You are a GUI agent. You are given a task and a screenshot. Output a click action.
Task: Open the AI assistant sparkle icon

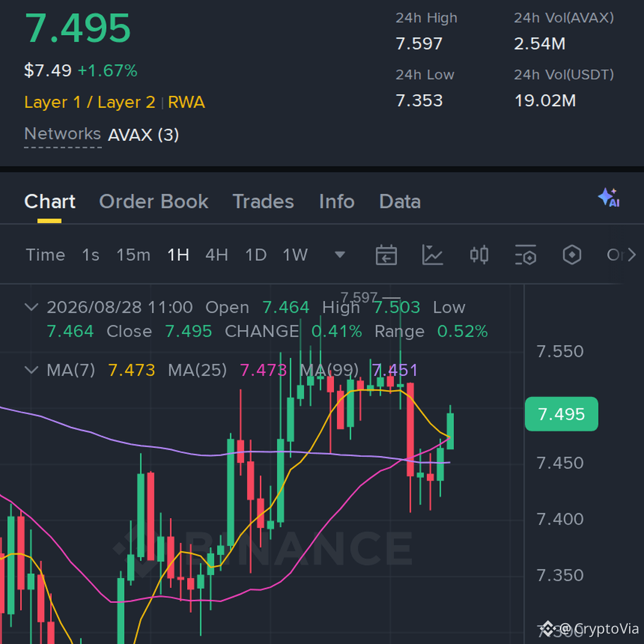[x=609, y=197]
